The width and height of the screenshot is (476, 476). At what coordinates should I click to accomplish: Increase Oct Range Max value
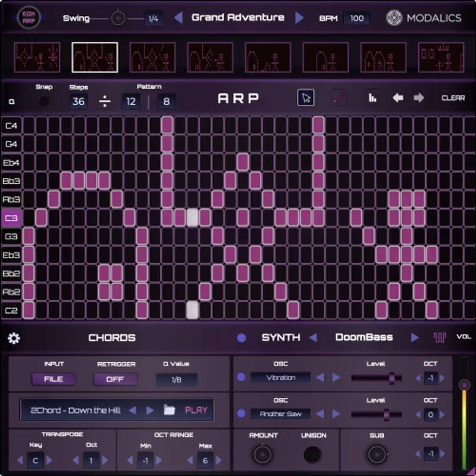coord(219,461)
